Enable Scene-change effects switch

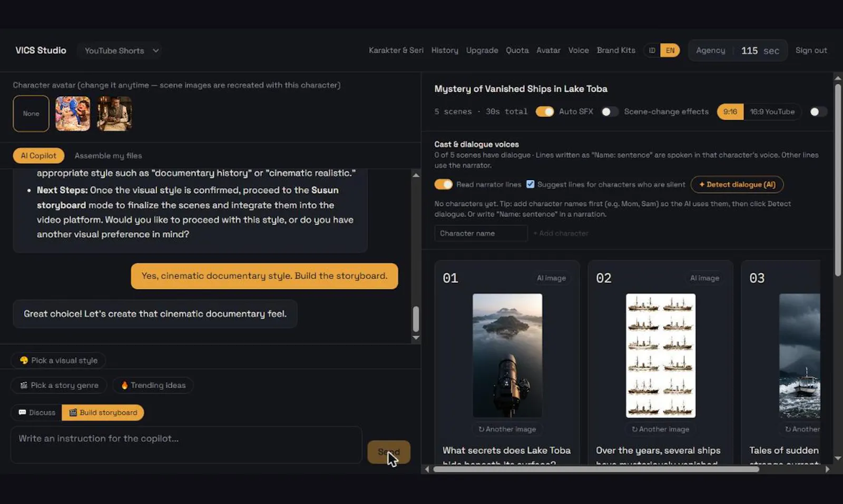pyautogui.click(x=610, y=112)
